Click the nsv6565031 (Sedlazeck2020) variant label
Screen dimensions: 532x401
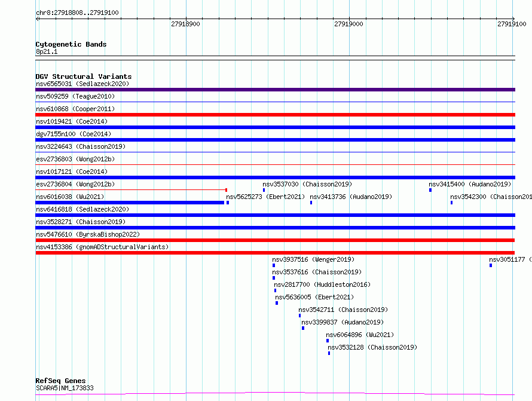pyautogui.click(x=82, y=84)
